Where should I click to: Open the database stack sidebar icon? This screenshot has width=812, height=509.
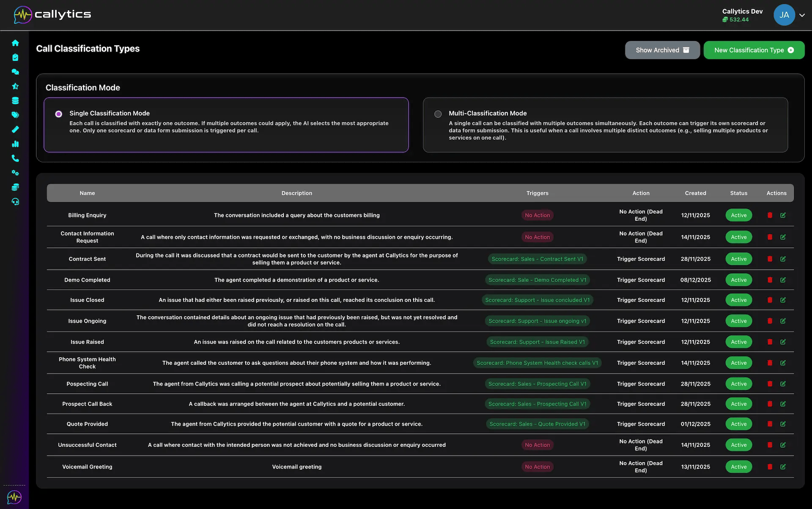(x=15, y=101)
